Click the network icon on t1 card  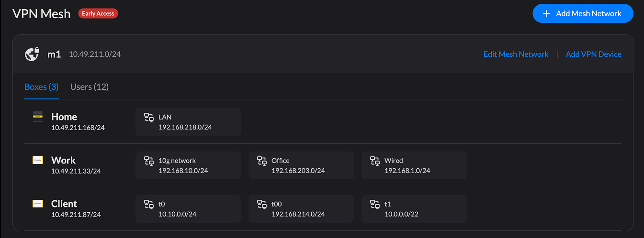(375, 204)
